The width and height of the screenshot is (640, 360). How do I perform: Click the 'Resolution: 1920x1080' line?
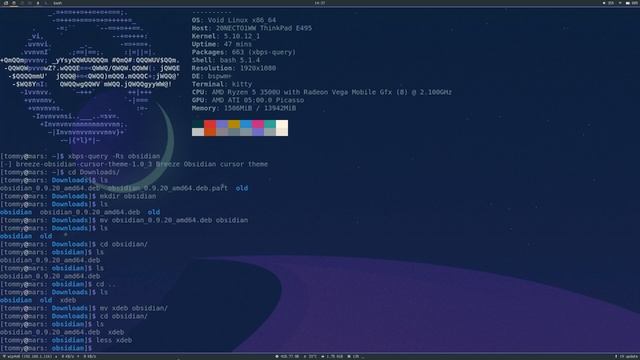point(234,68)
